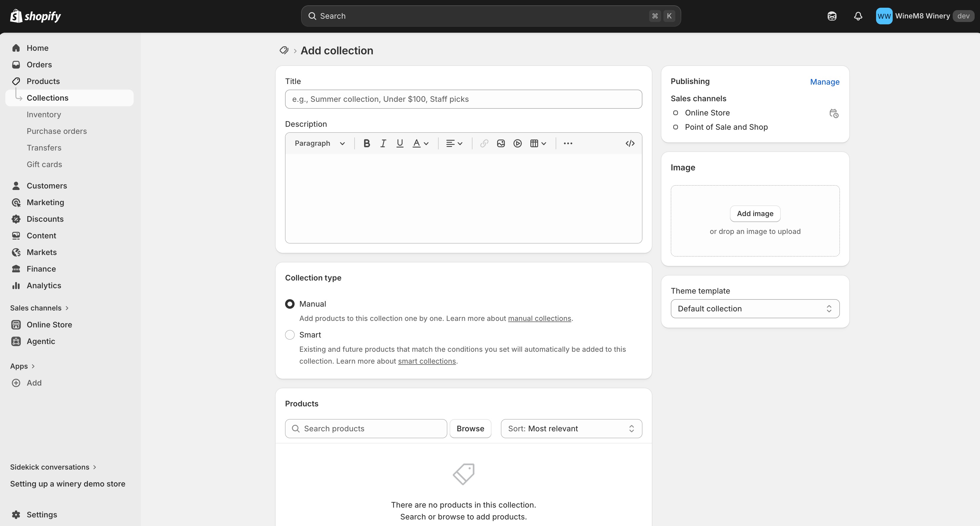The image size is (980, 526).
Task: Click the WW store avatar
Action: pos(884,16)
